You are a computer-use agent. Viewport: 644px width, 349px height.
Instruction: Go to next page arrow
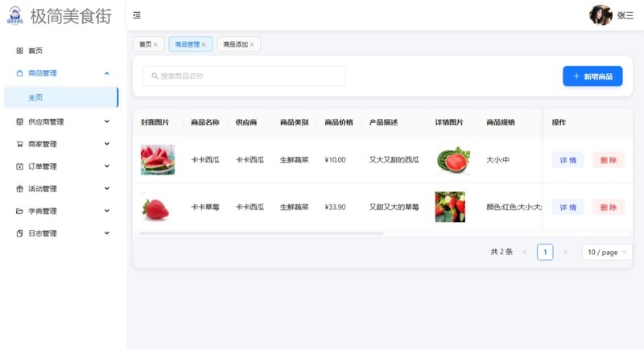tap(565, 253)
